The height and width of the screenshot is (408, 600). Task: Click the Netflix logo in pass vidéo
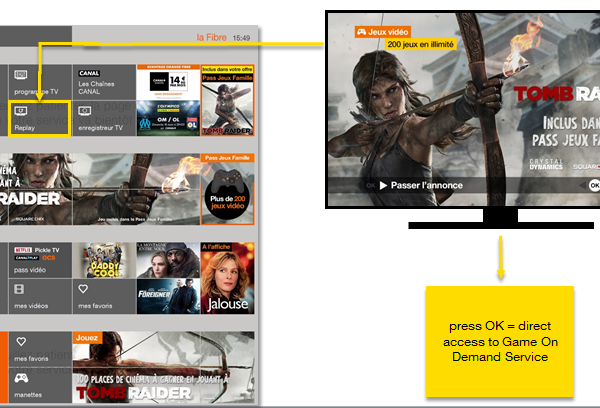coord(23,250)
